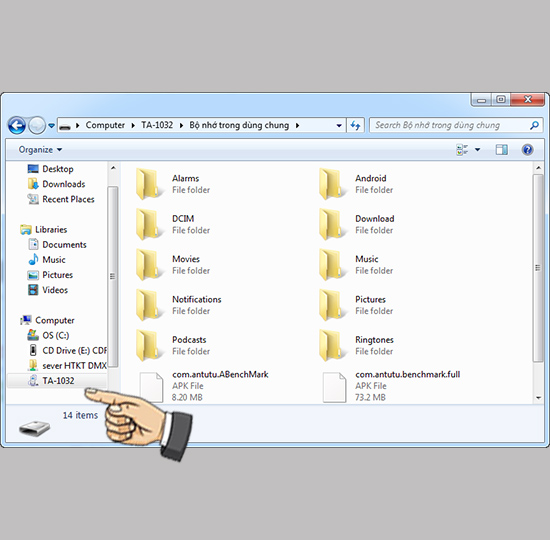
Task: Expand the address bar history dropdown
Action: coord(339,125)
